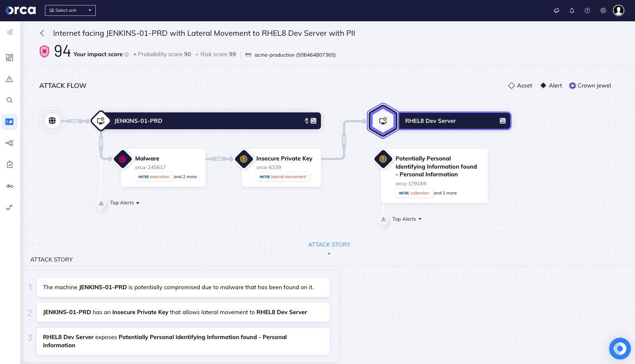This screenshot has height=364, width=635.
Task: Select the highlighted Attack Path sidebar icon
Action: tap(9, 121)
